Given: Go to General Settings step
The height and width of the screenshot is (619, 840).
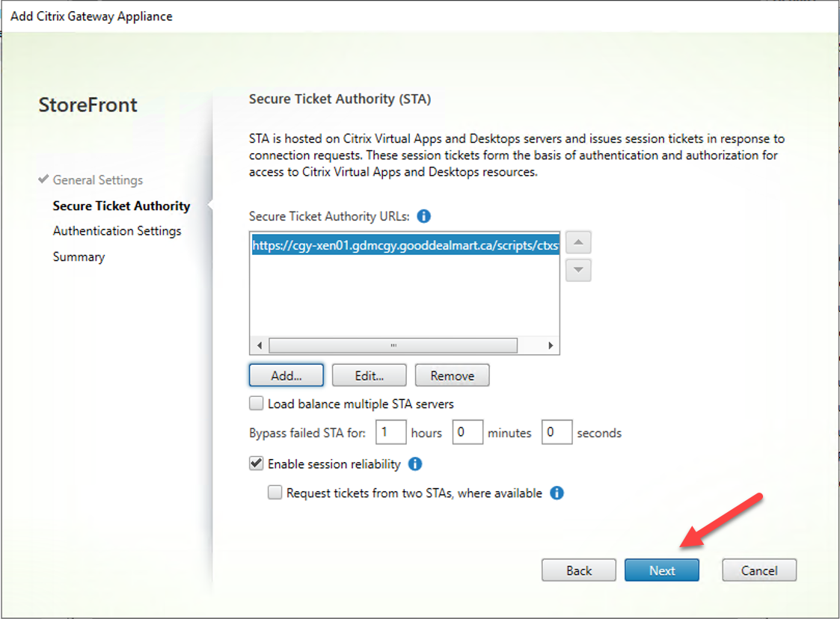Looking at the screenshot, I should coord(97,180).
